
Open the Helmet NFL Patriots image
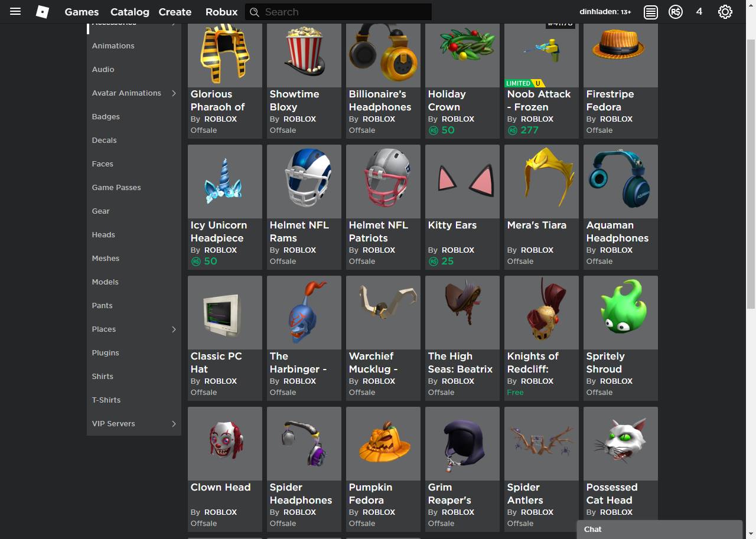[383, 182]
